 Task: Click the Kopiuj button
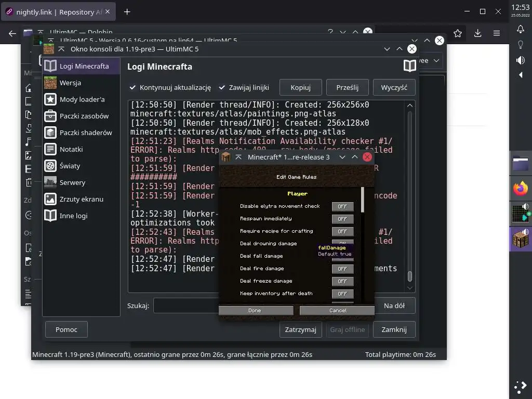click(x=301, y=87)
